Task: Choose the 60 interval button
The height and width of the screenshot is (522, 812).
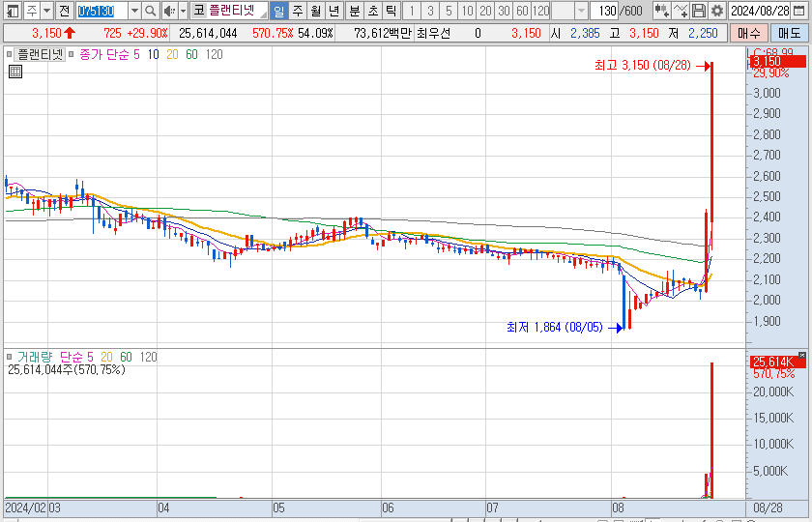Action: pyautogui.click(x=523, y=11)
